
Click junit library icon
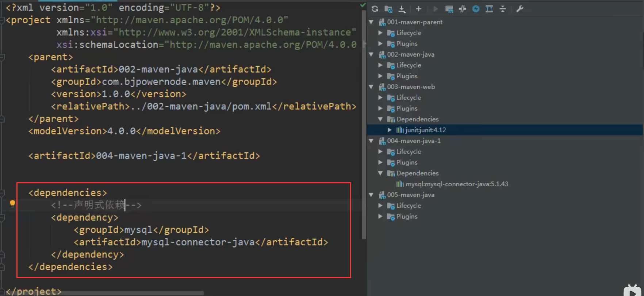coord(400,130)
